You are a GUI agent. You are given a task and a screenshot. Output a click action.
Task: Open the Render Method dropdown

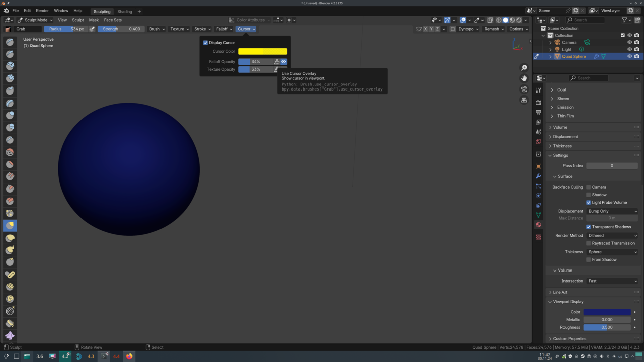pyautogui.click(x=612, y=235)
